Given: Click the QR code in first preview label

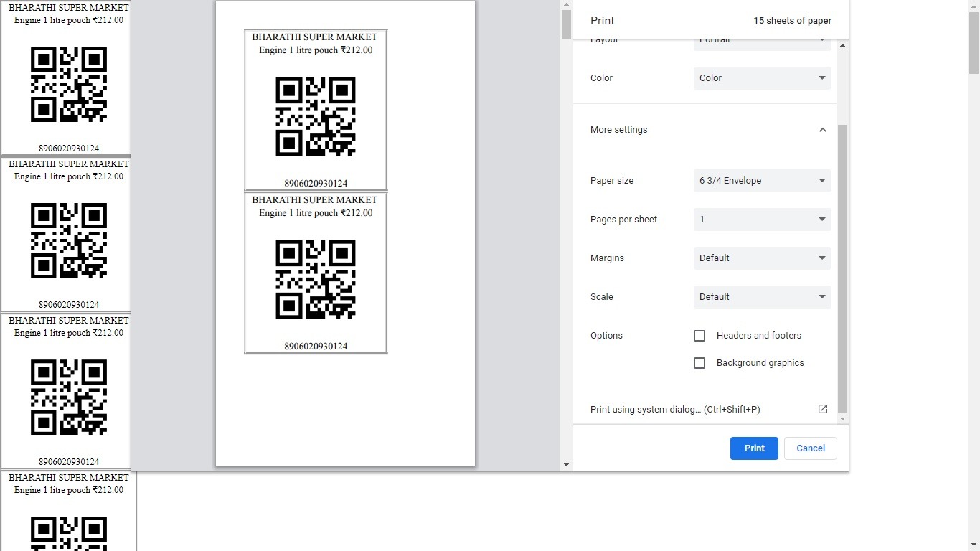Looking at the screenshot, I should (x=316, y=116).
